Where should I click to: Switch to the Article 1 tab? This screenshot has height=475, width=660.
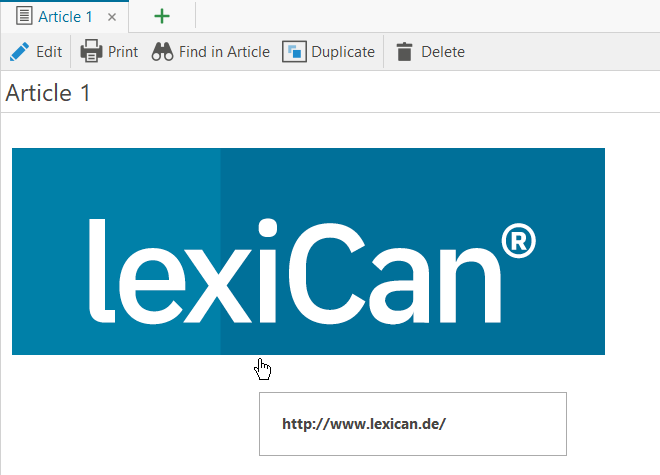pyautogui.click(x=66, y=17)
